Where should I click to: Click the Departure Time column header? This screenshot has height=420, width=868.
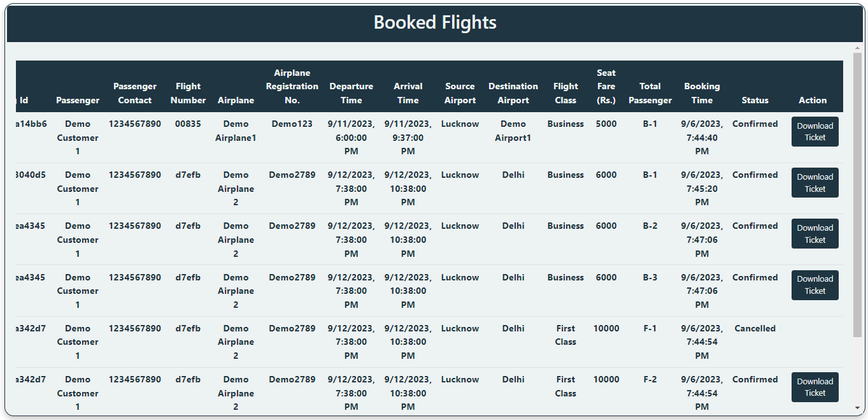(351, 93)
